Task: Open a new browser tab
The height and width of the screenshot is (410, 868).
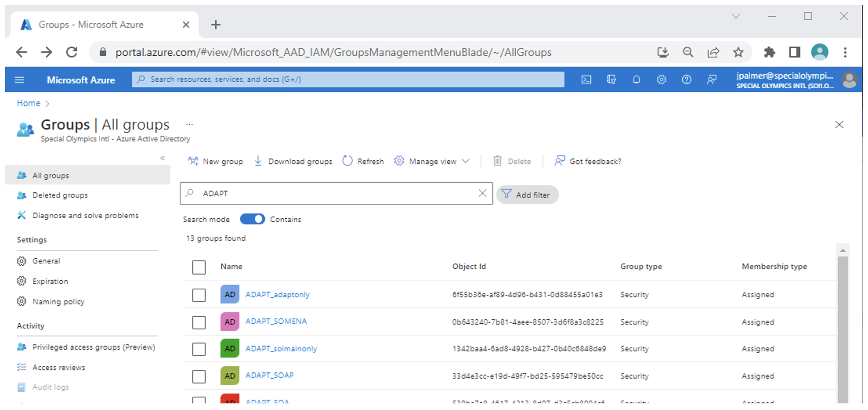Action: point(216,24)
